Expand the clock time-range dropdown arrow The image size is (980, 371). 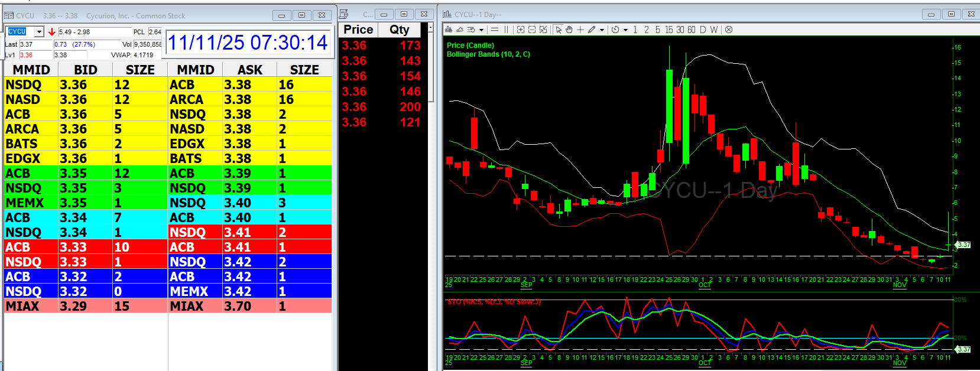click(625, 30)
